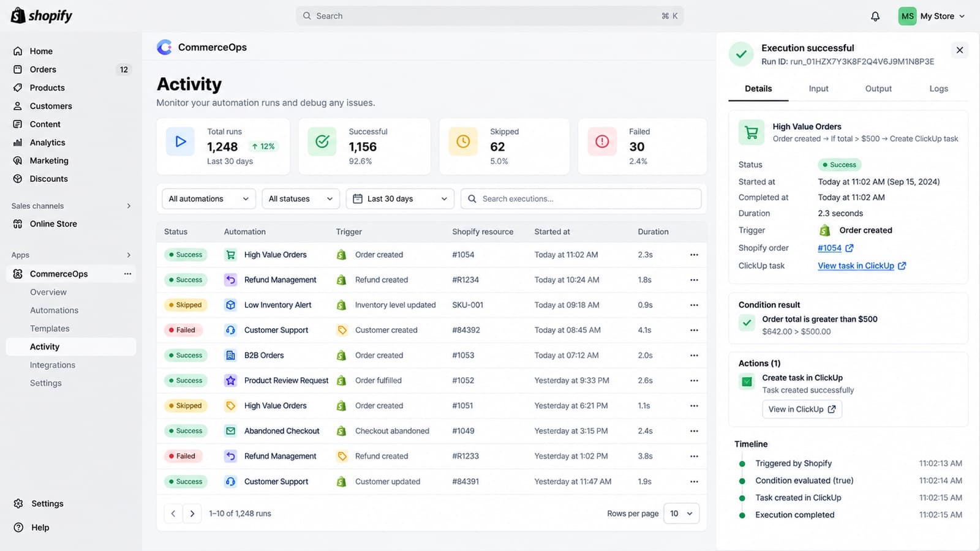The image size is (980, 551).
Task: Expand the Sales channels section
Action: [129, 206]
